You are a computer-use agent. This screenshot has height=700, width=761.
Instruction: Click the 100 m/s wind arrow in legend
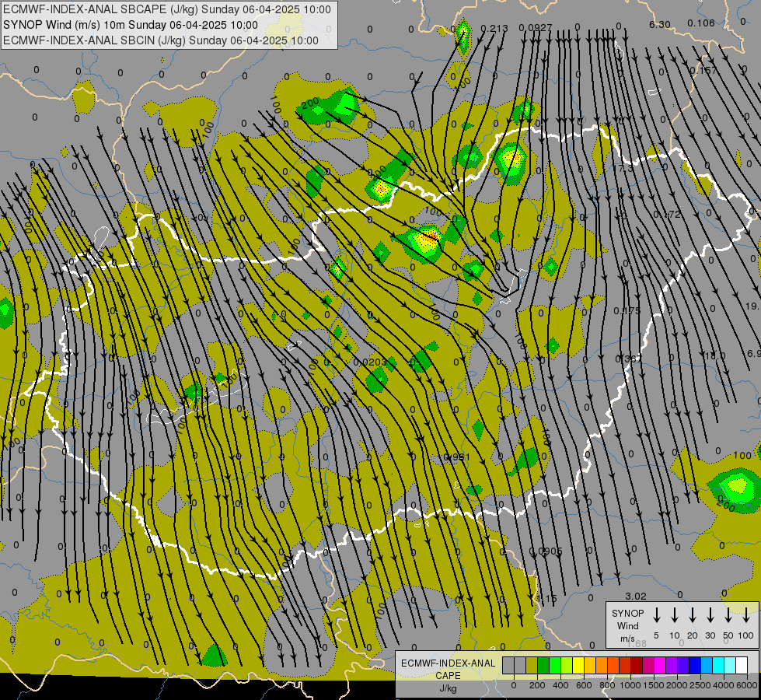point(746,615)
